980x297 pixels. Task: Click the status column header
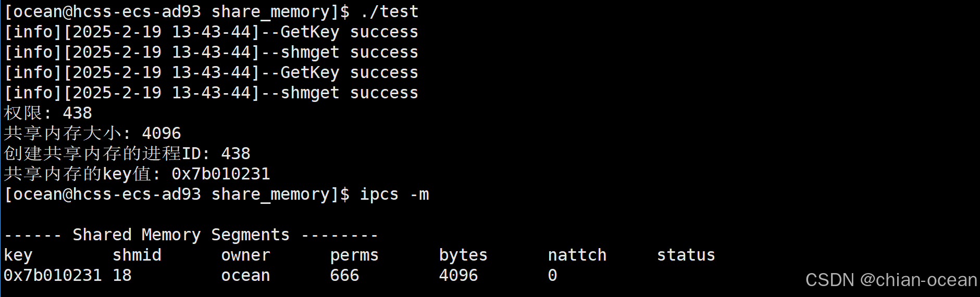[x=686, y=255]
